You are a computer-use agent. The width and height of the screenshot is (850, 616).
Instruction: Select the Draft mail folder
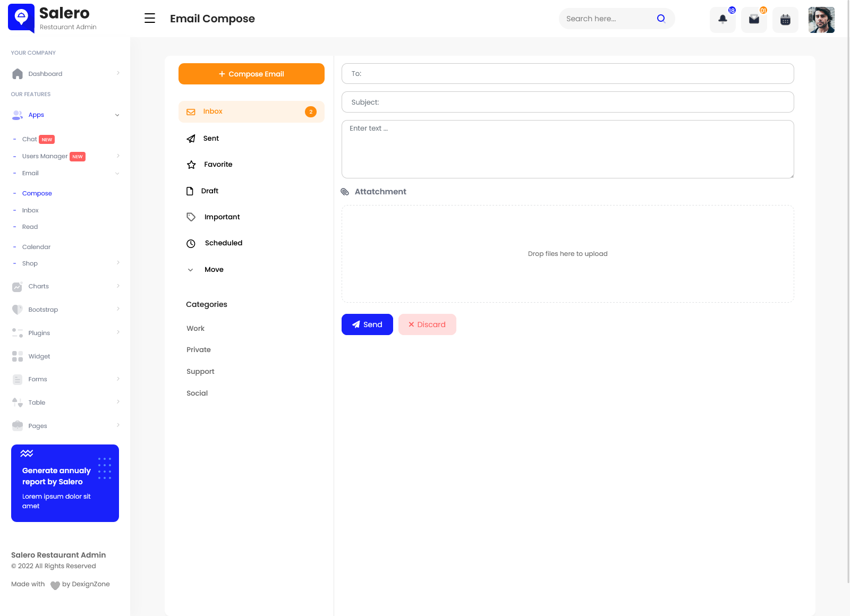(x=209, y=191)
